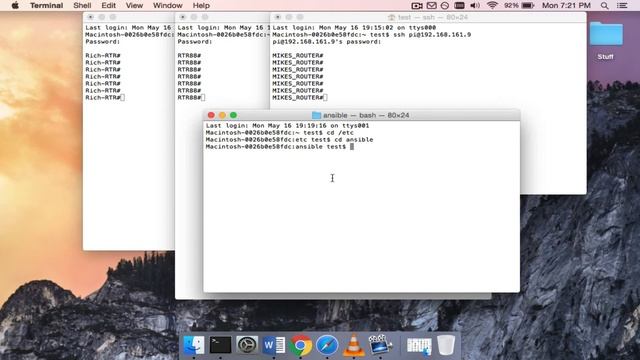Click the folder proxy icon in ansible title bar

click(316, 115)
